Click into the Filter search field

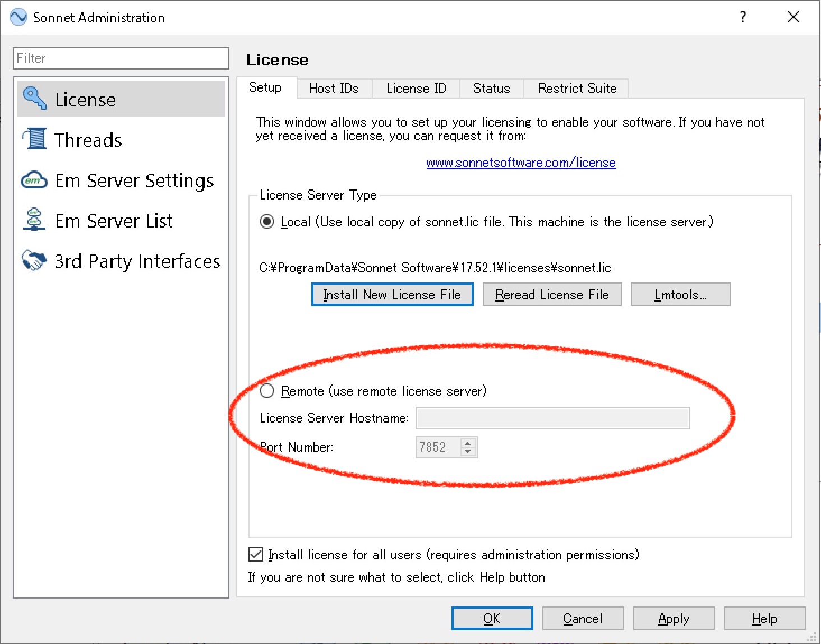(x=121, y=58)
